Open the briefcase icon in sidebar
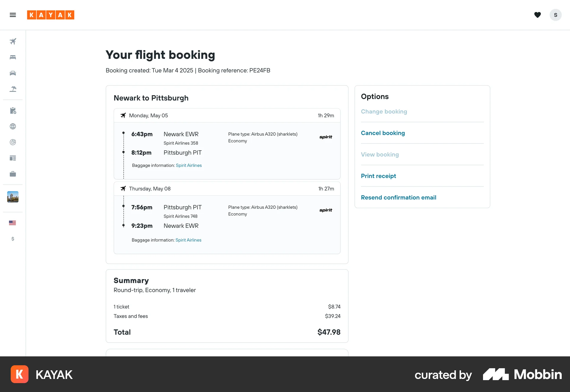This screenshot has height=392, width=570. pos(13,174)
